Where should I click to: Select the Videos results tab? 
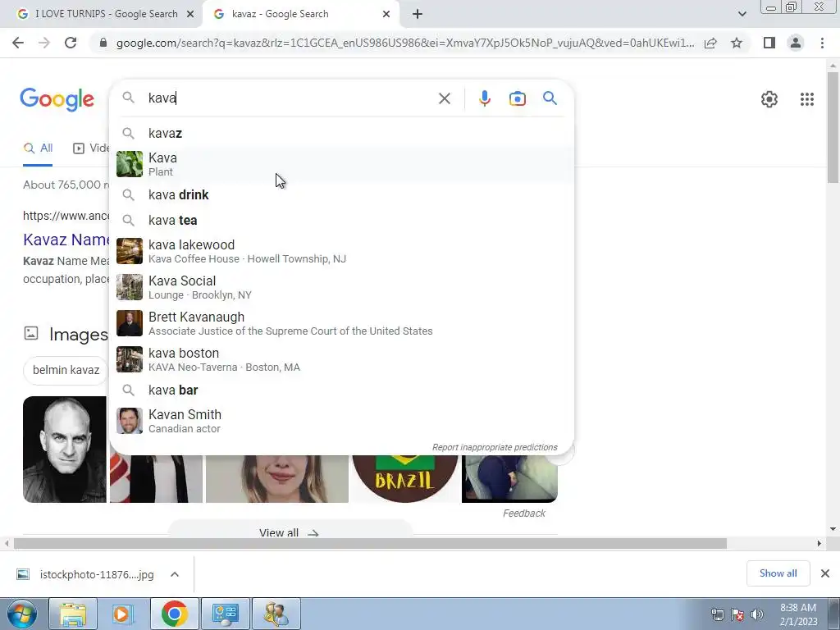91,148
